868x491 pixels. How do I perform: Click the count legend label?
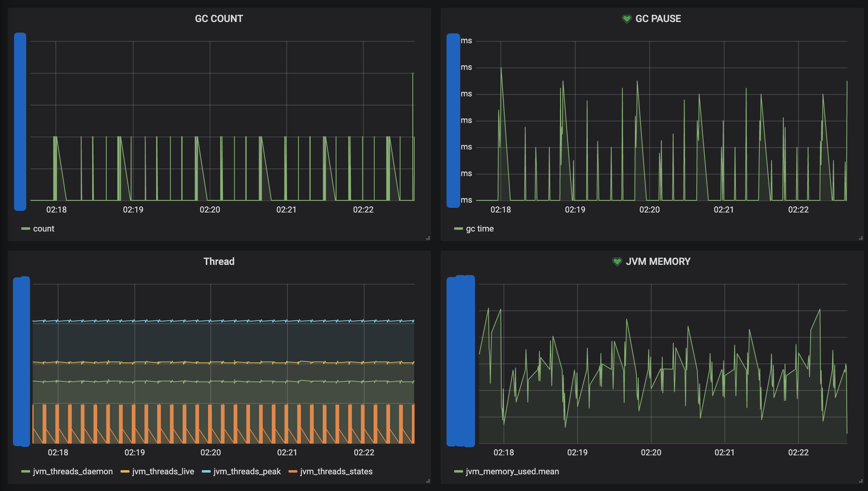coord(44,228)
